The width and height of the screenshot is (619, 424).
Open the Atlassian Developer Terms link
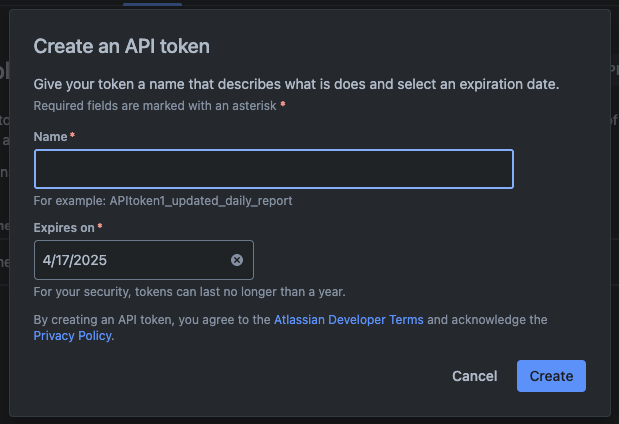pos(348,320)
